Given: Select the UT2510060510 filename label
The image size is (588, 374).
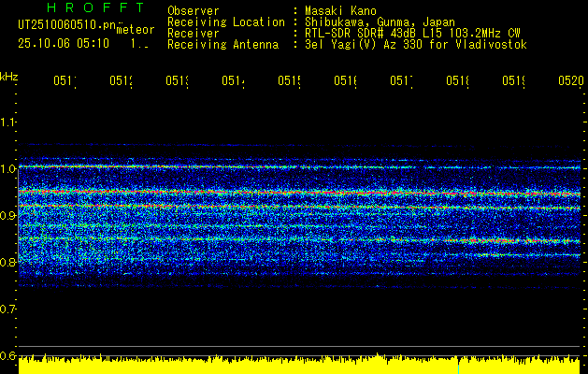Looking at the screenshot, I should pyautogui.click(x=67, y=24).
